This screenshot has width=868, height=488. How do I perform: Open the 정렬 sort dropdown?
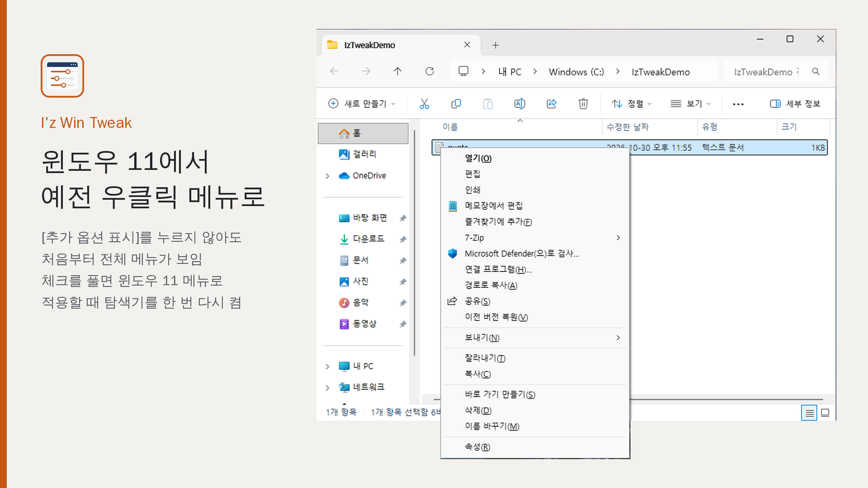click(x=632, y=104)
